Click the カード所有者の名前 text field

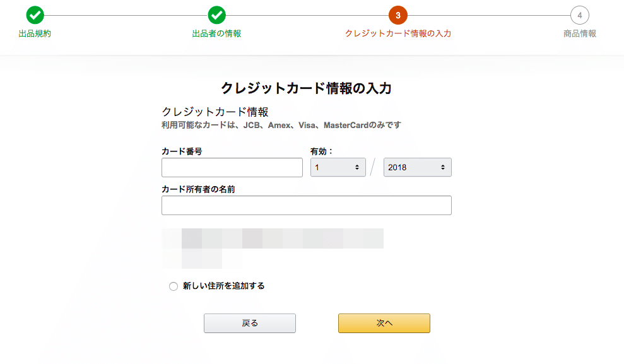[x=307, y=206]
